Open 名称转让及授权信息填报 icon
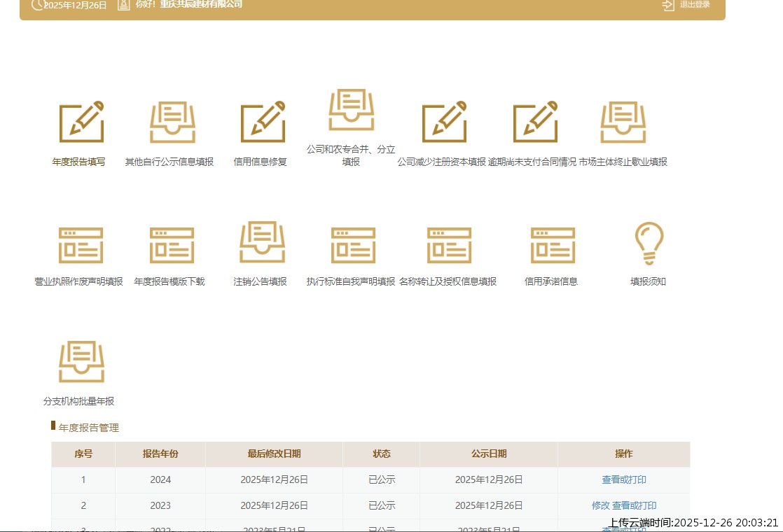Viewport: 783px width, 532px height. [x=449, y=245]
